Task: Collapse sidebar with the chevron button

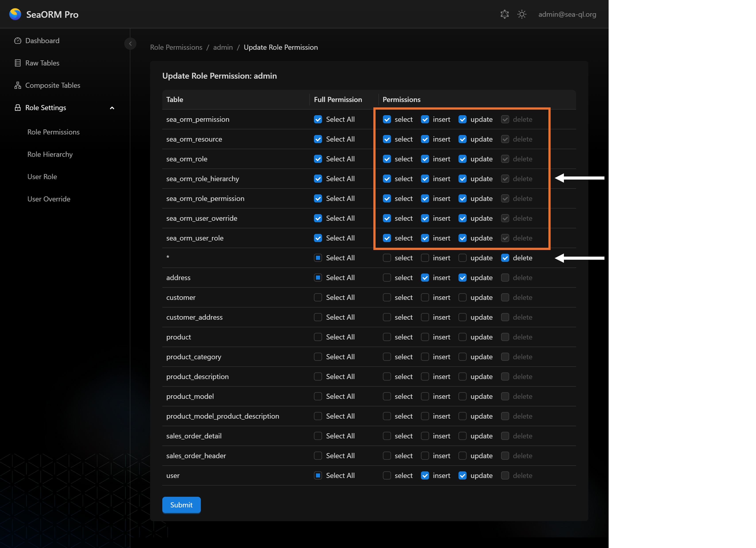Action: pos(130,44)
